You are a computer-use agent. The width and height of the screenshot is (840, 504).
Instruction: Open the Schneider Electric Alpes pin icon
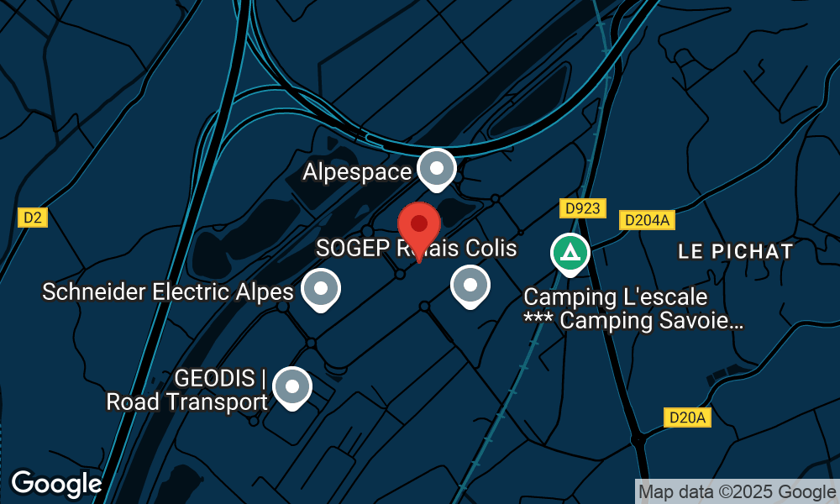coord(320,290)
